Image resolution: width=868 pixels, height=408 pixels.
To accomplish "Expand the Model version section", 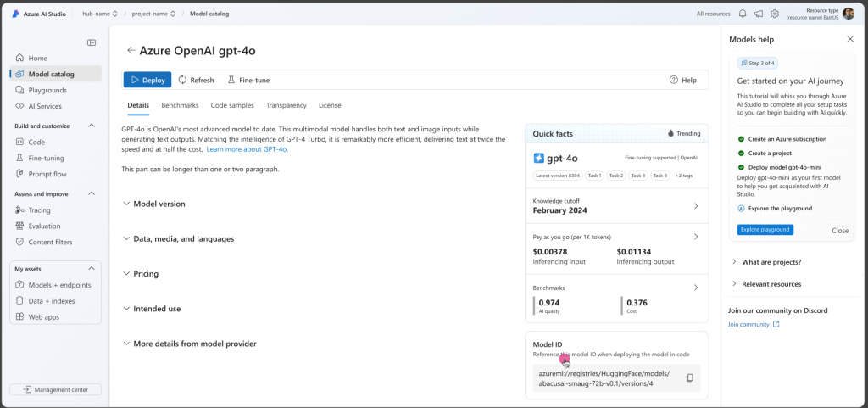I will pos(154,204).
